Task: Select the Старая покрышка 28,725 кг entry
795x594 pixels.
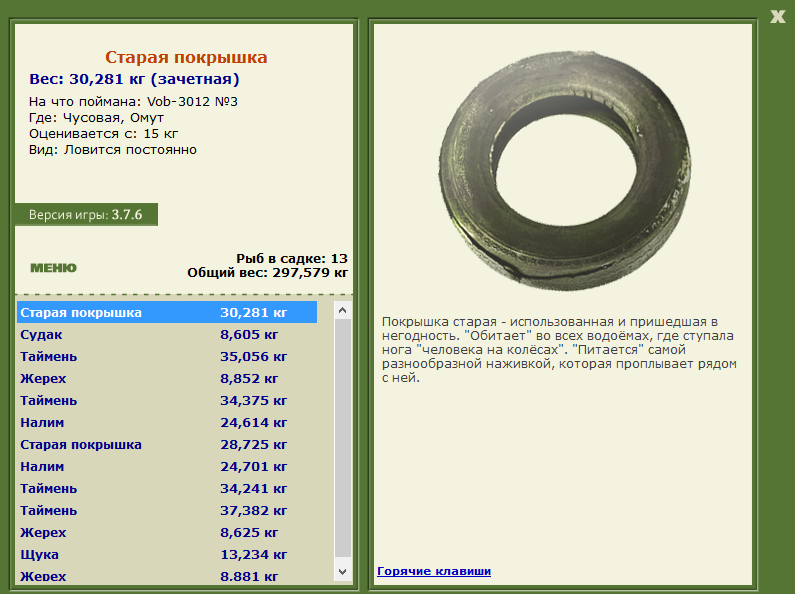Action: coord(167,444)
